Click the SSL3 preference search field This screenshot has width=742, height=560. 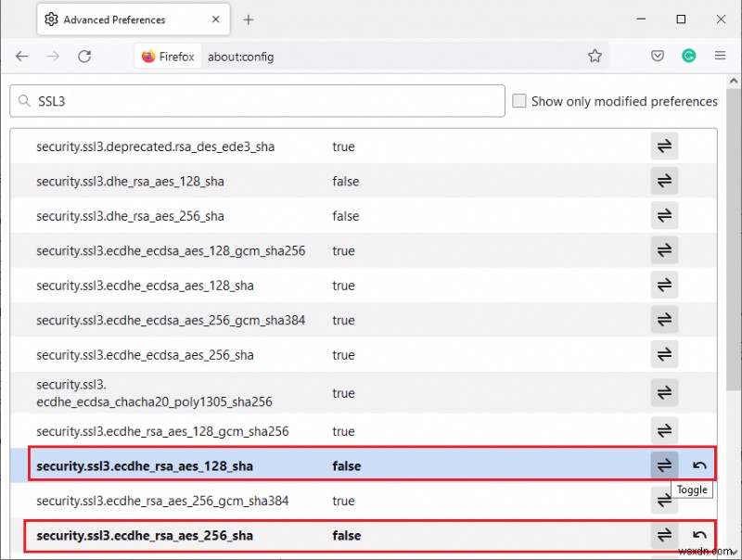point(258,101)
